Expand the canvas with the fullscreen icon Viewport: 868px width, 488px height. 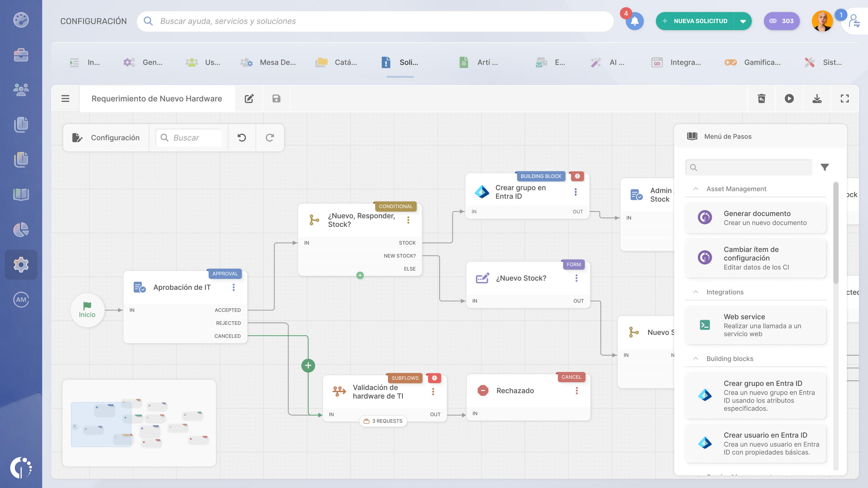[844, 98]
